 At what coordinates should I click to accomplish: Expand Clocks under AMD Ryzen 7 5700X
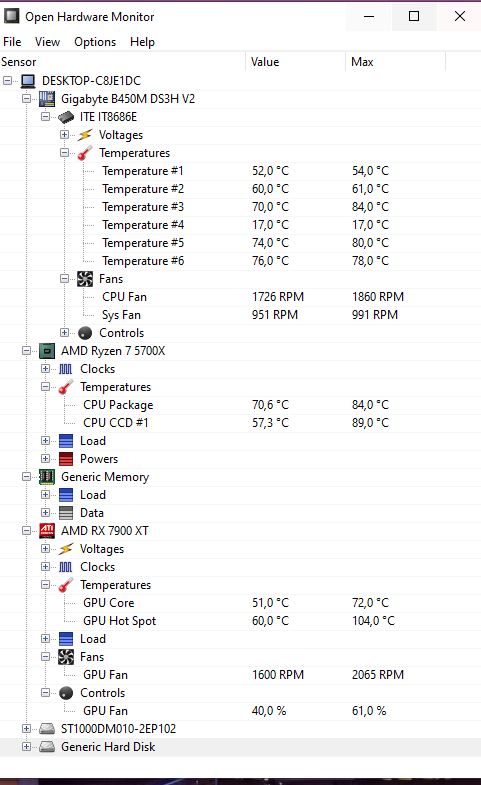(x=46, y=368)
